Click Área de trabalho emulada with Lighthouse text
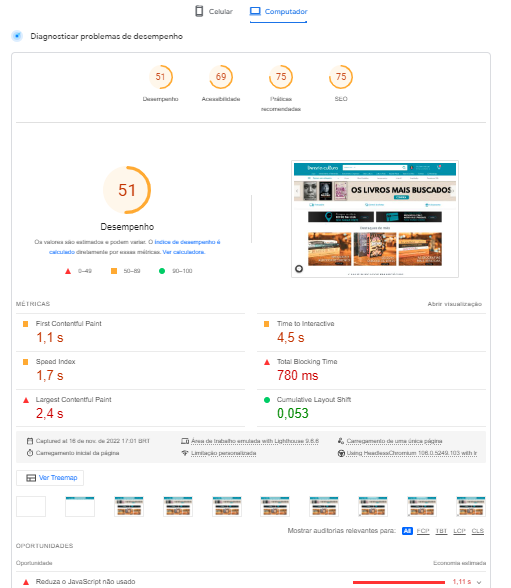The height and width of the screenshot is (588, 511). [255, 441]
